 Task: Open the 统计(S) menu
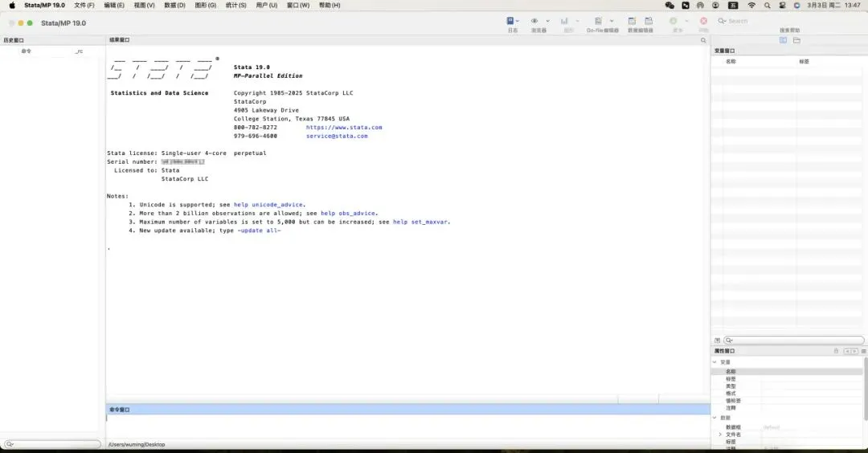point(235,5)
